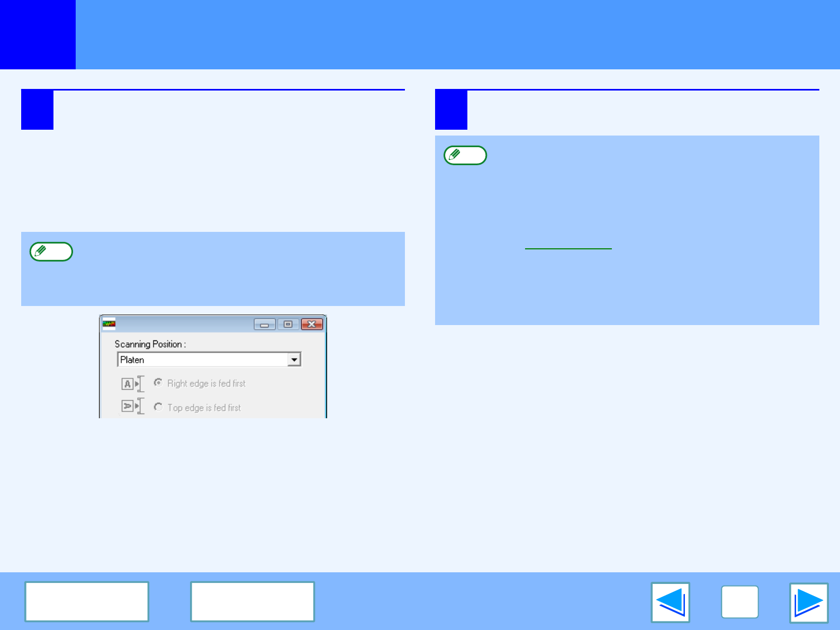Click the small square button between the page arrows
Image resolution: width=840 pixels, height=630 pixels.
click(739, 602)
